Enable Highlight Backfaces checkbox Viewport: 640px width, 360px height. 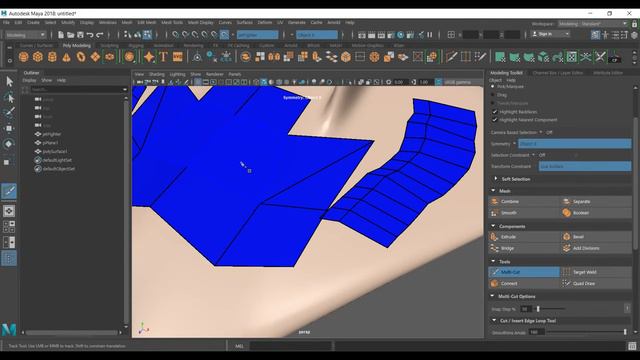pyautogui.click(x=495, y=111)
